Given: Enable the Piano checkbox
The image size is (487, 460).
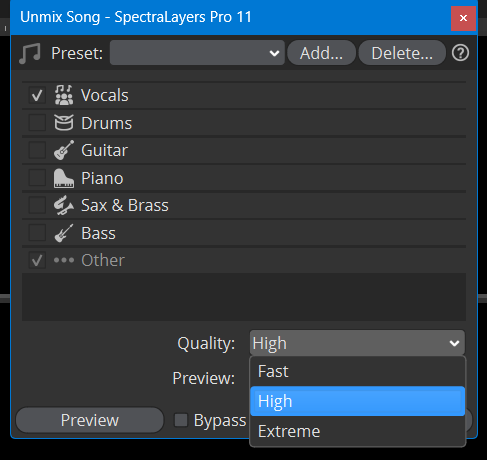Looking at the screenshot, I should coord(37,178).
